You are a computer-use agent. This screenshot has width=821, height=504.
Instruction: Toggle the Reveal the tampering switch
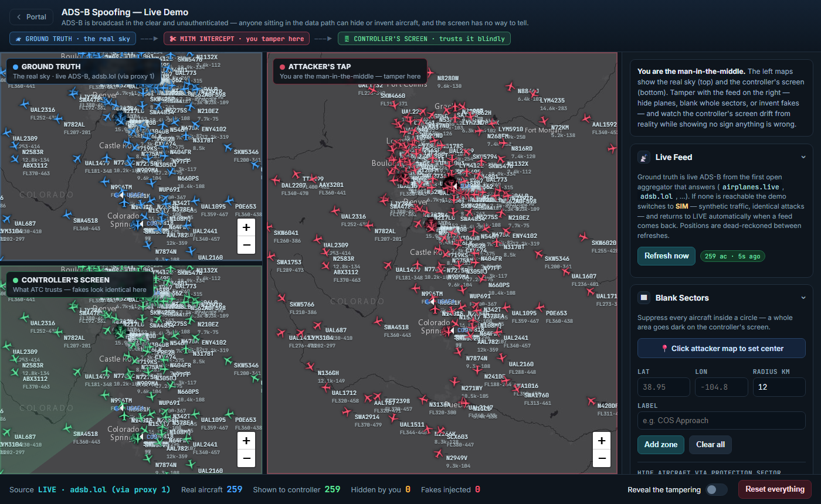pos(717,490)
